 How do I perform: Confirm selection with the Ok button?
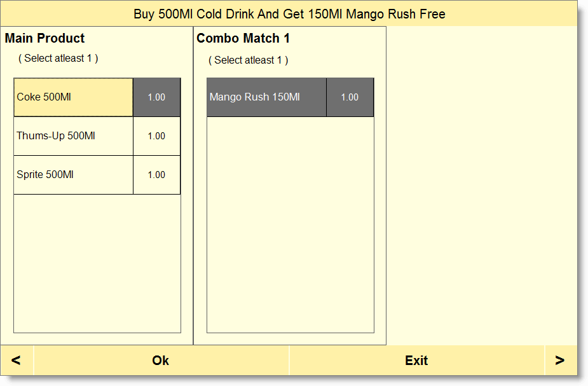click(x=161, y=361)
